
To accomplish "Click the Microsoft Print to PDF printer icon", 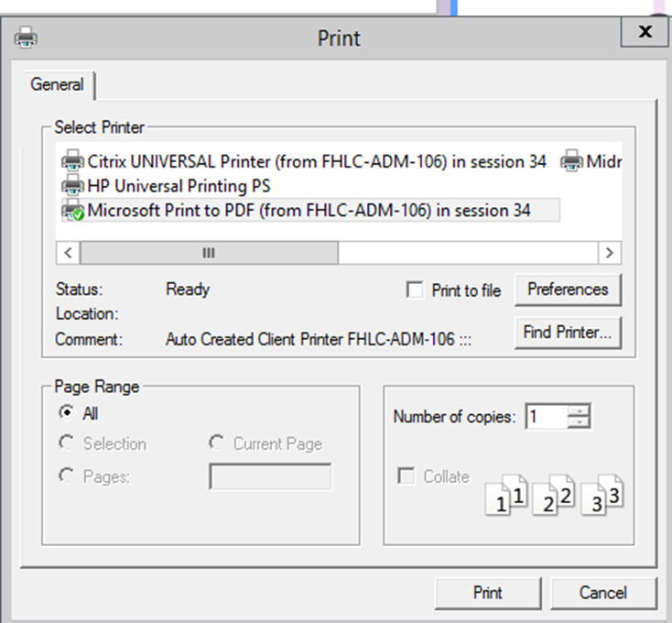I will coord(73,210).
